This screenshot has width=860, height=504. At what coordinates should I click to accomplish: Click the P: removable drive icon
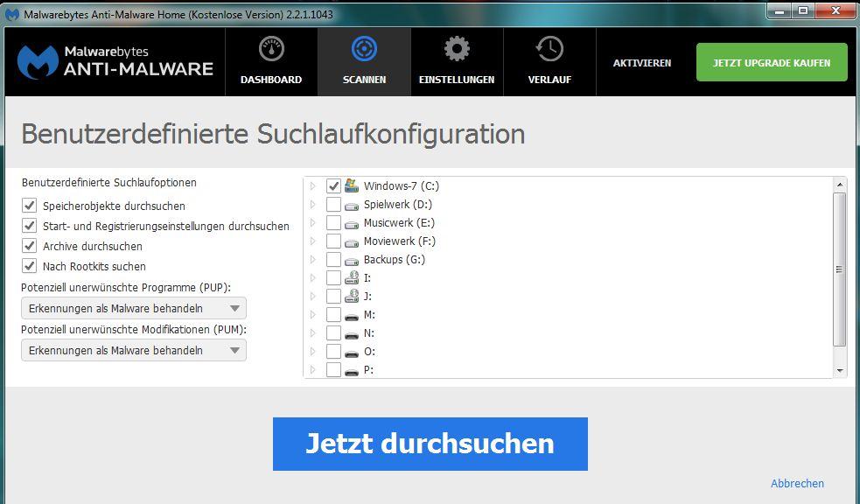(x=352, y=371)
